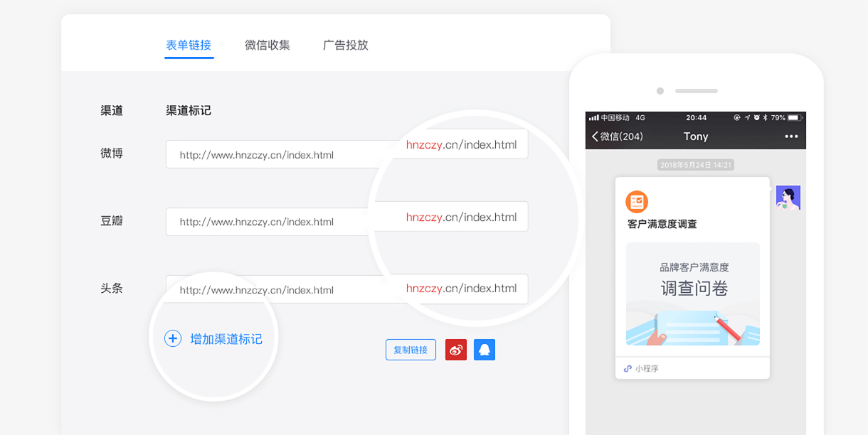Open the three-dot menu in Tony chat
Image resolution: width=868 pixels, height=435 pixels.
[x=791, y=136]
